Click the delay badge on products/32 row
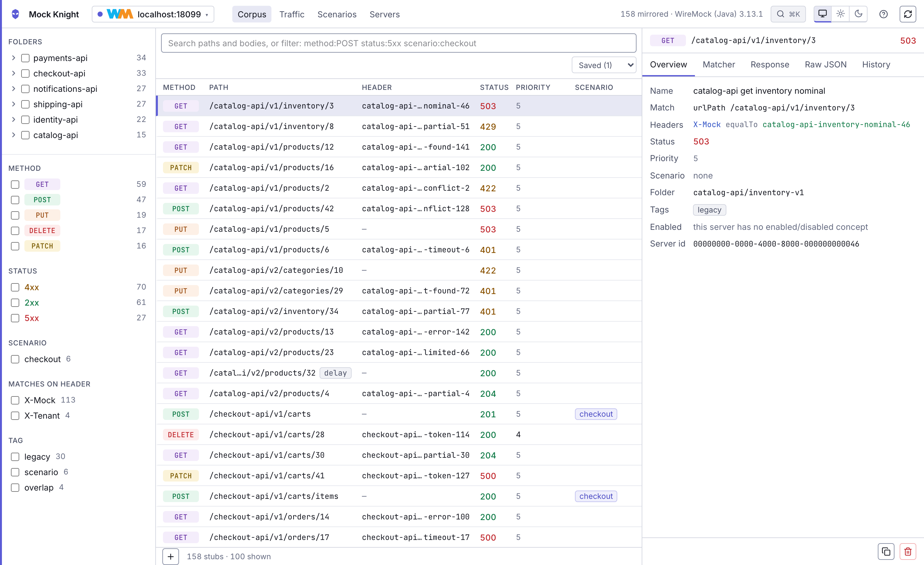Screen dimensions: 924x565 tap(335, 373)
